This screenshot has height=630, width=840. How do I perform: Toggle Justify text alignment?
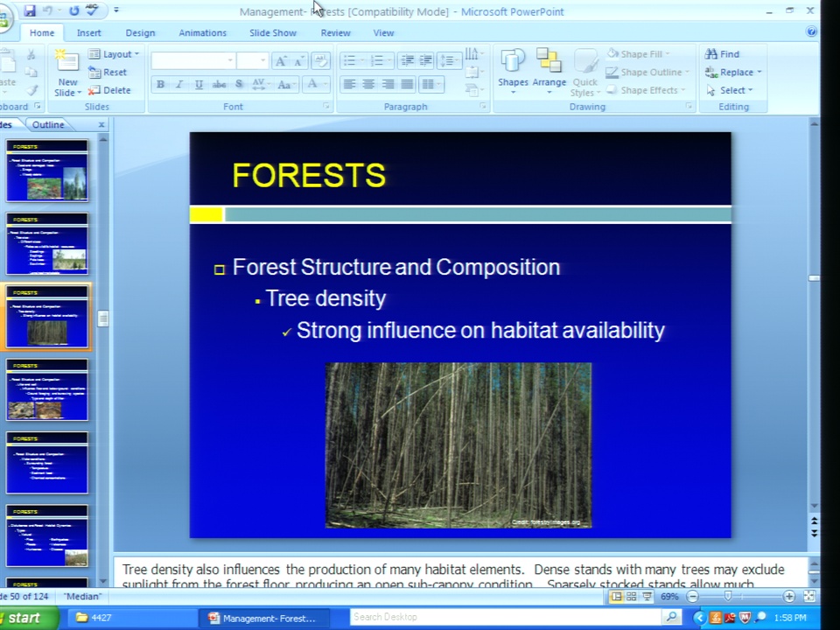pyautogui.click(x=407, y=84)
